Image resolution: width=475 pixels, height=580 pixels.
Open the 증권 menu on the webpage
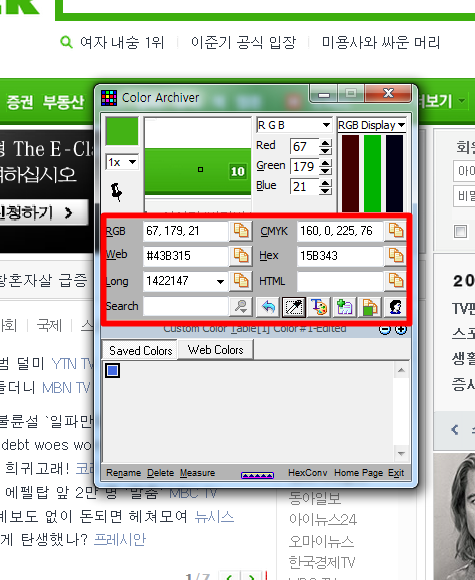click(20, 102)
